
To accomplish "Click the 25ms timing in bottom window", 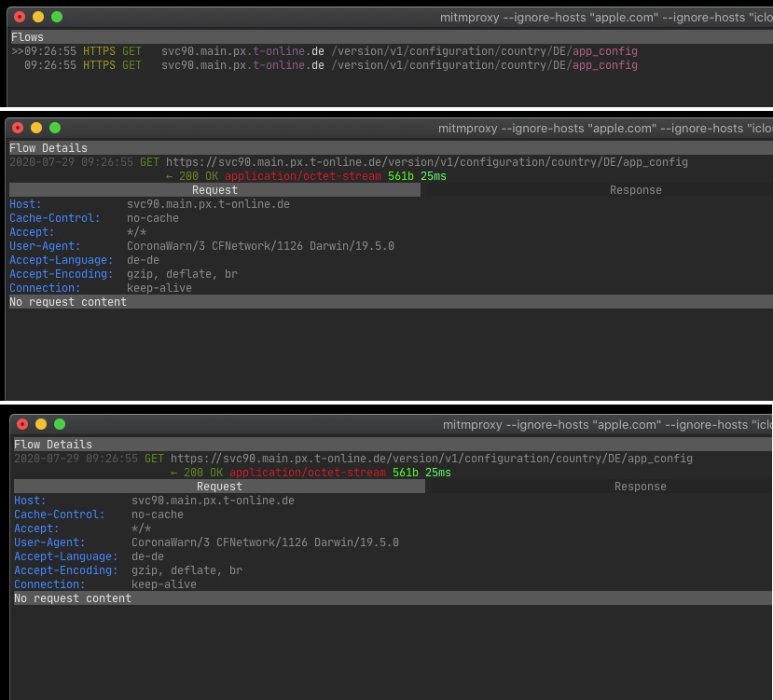I will coord(437,473).
